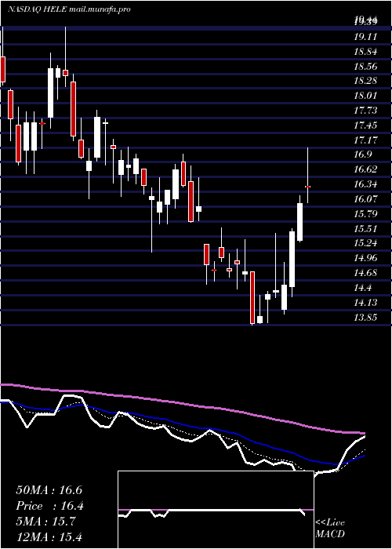Viewport: 392px width, 549px height.
Task: Pick the 14.96 price level label
Action: (x=365, y=258)
